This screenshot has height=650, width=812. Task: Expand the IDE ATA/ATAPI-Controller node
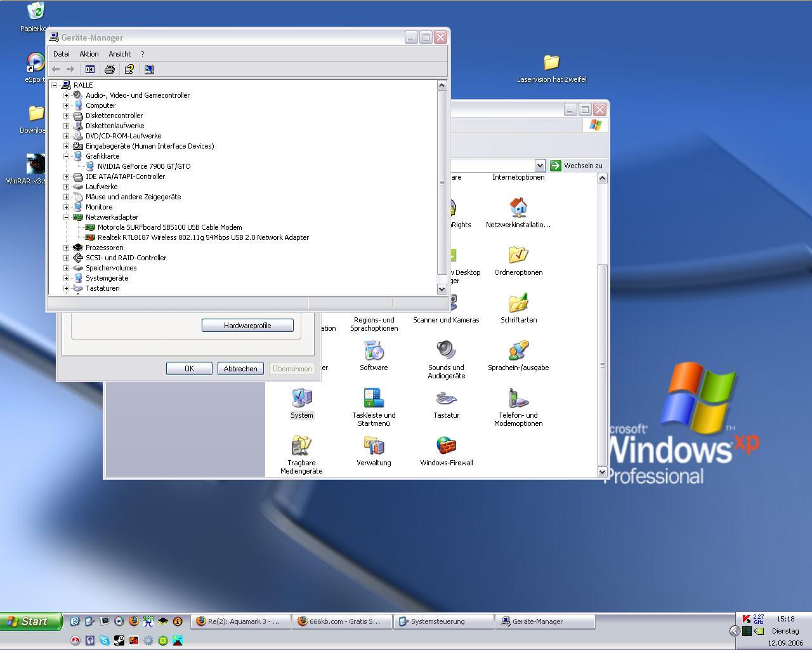(66, 176)
